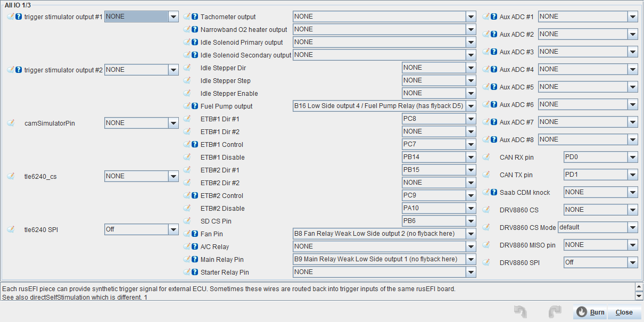The height and width of the screenshot is (322, 644).
Task: Click the undo arrow icon
Action: (520, 312)
